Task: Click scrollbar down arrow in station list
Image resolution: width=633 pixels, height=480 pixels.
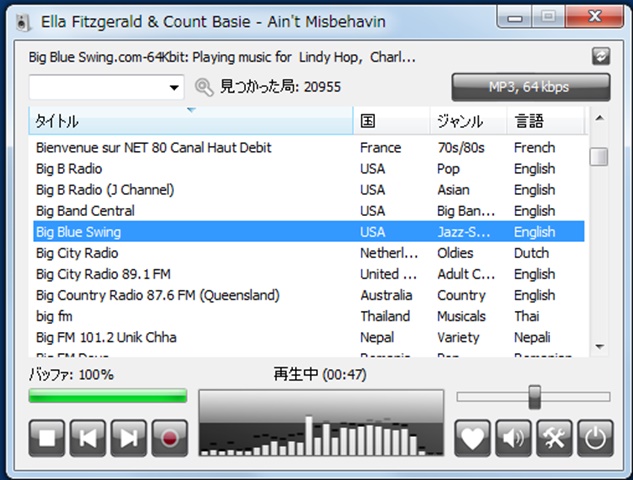Action: 600,347
